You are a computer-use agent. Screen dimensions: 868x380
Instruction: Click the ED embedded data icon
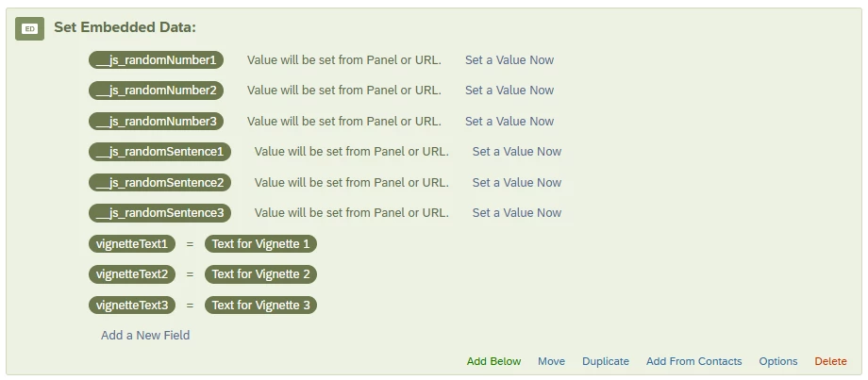coord(29,29)
